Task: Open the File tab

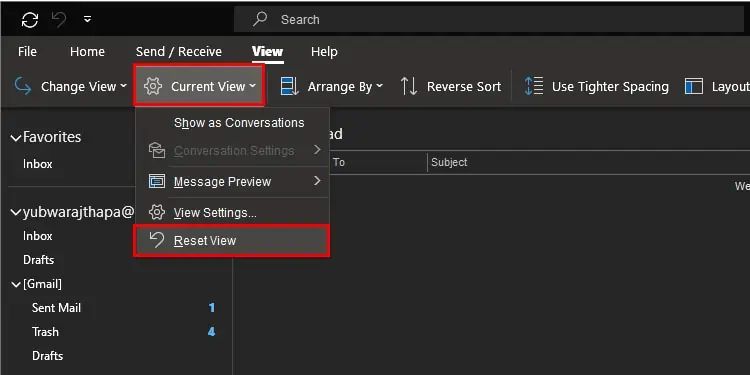Action: pos(27,52)
